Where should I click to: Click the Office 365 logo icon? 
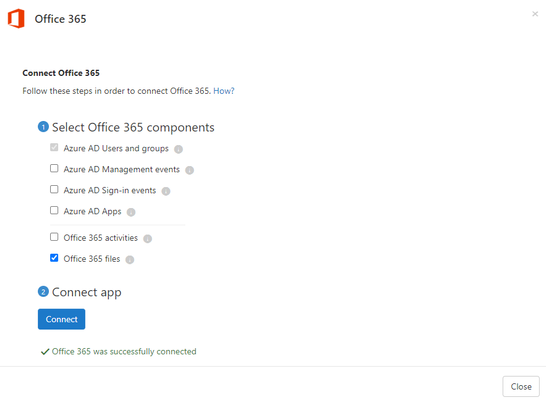coord(16,18)
